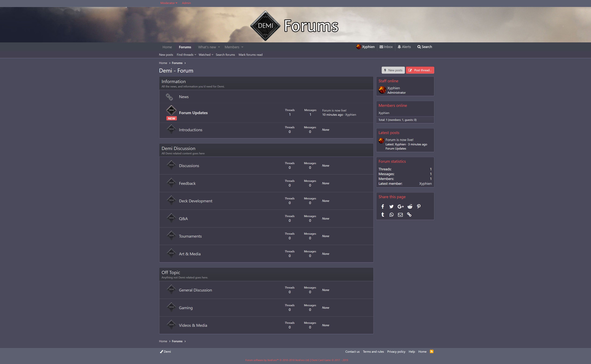The image size is (591, 364).
Task: Click the Post thread button
Action: point(420,70)
